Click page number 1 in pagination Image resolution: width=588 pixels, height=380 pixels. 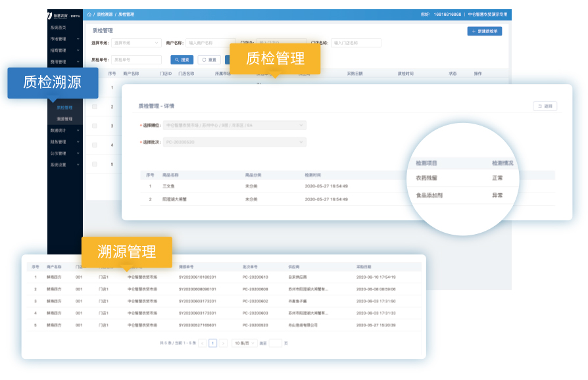pos(212,343)
